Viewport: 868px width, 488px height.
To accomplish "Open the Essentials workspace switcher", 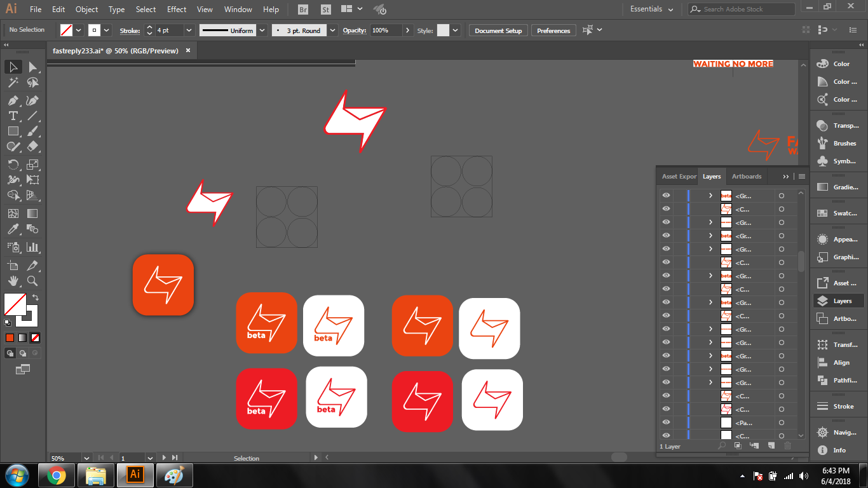I will click(x=653, y=9).
